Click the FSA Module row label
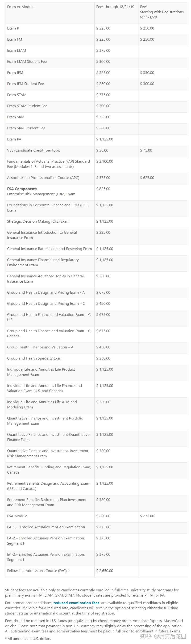The image size is (191, 644). click(17, 516)
